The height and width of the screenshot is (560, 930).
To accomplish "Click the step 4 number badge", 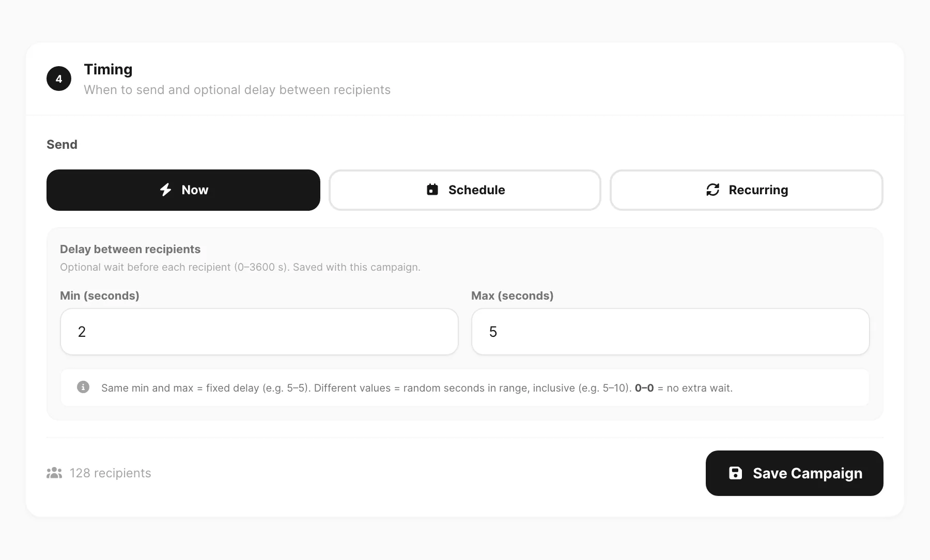I will pos(59,79).
